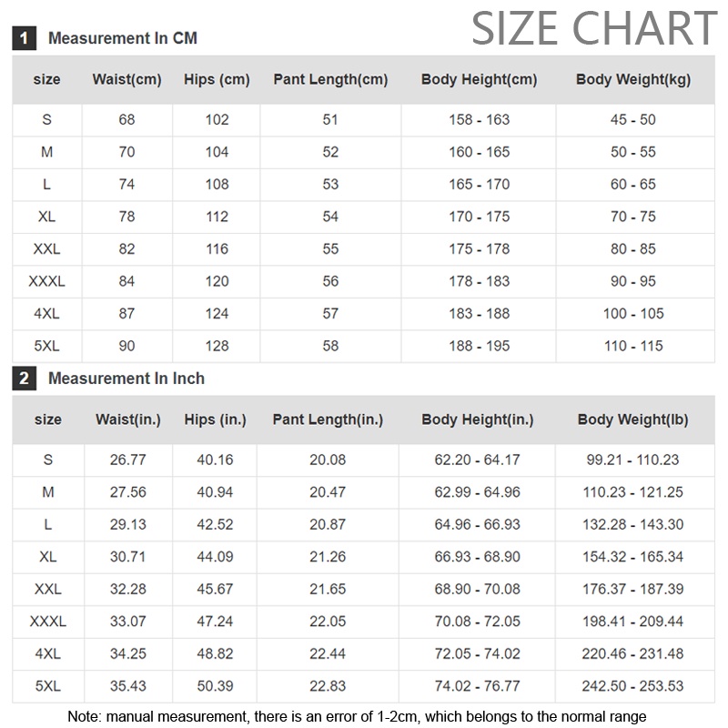Click the Pant Length(cm) column header
The height and width of the screenshot is (728, 728).
pyautogui.click(x=330, y=79)
